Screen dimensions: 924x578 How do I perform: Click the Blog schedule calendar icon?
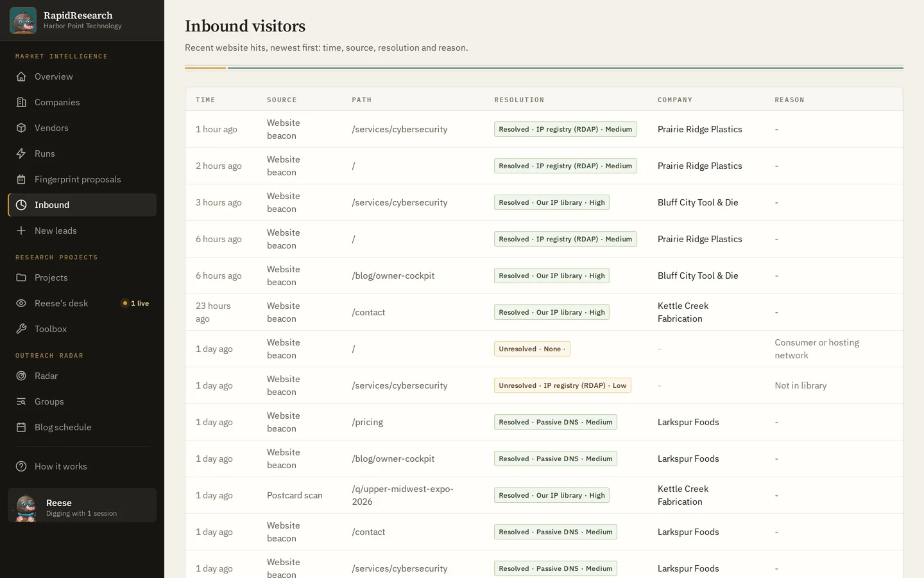(21, 427)
